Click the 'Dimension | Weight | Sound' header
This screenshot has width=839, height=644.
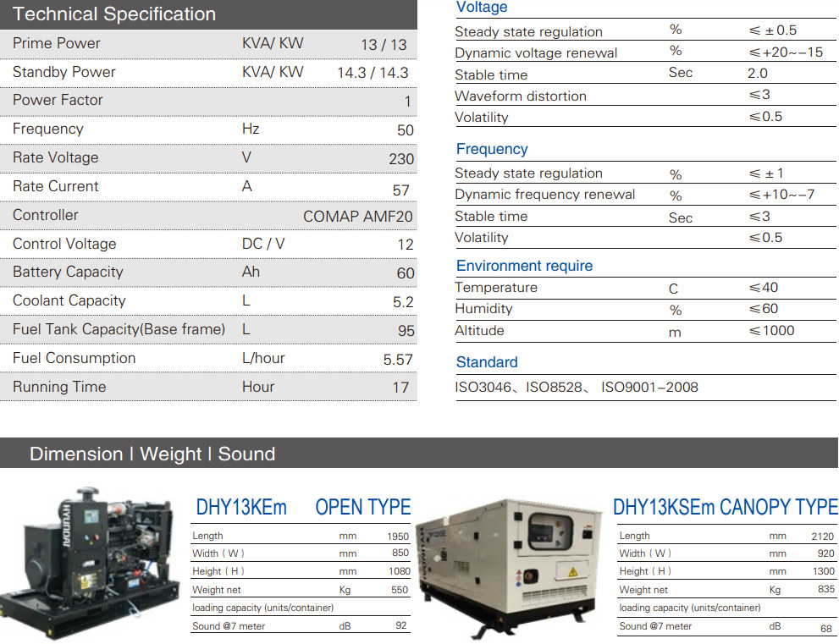click(x=152, y=454)
